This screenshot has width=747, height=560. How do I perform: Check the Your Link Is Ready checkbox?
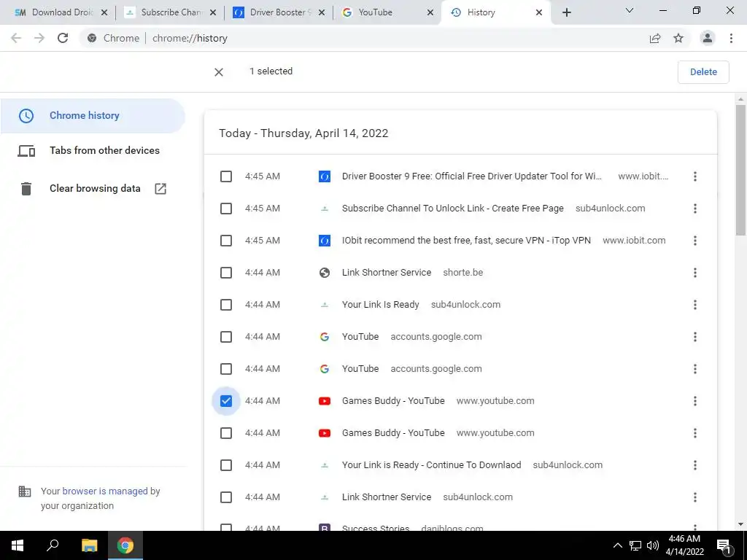point(226,305)
